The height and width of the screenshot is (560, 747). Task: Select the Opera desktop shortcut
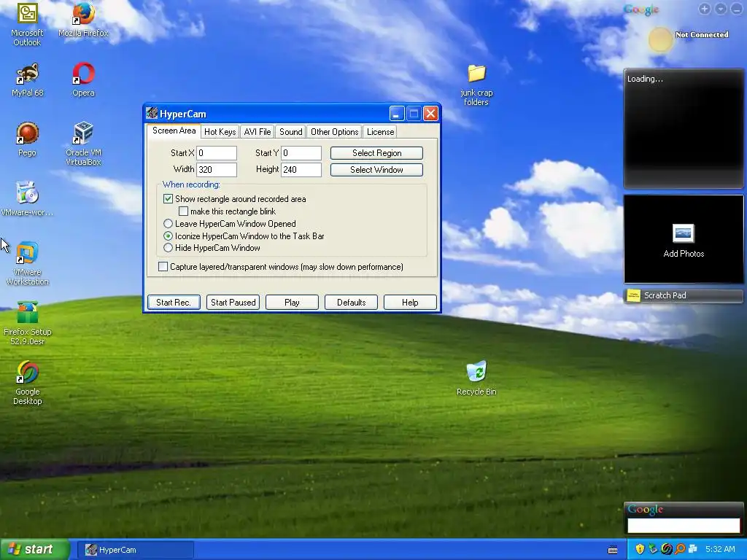pos(83,79)
